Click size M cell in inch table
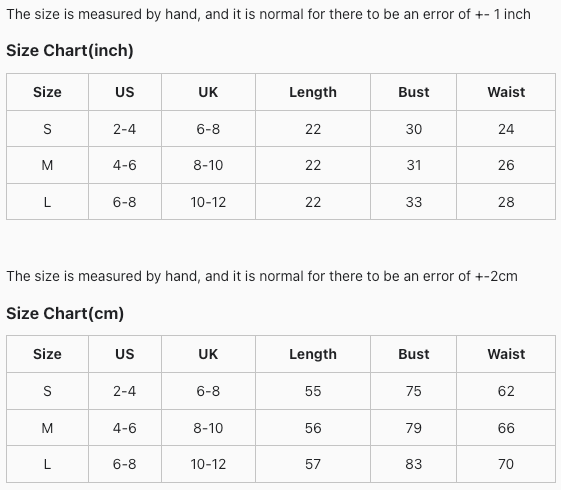The image size is (561, 490). (x=47, y=165)
